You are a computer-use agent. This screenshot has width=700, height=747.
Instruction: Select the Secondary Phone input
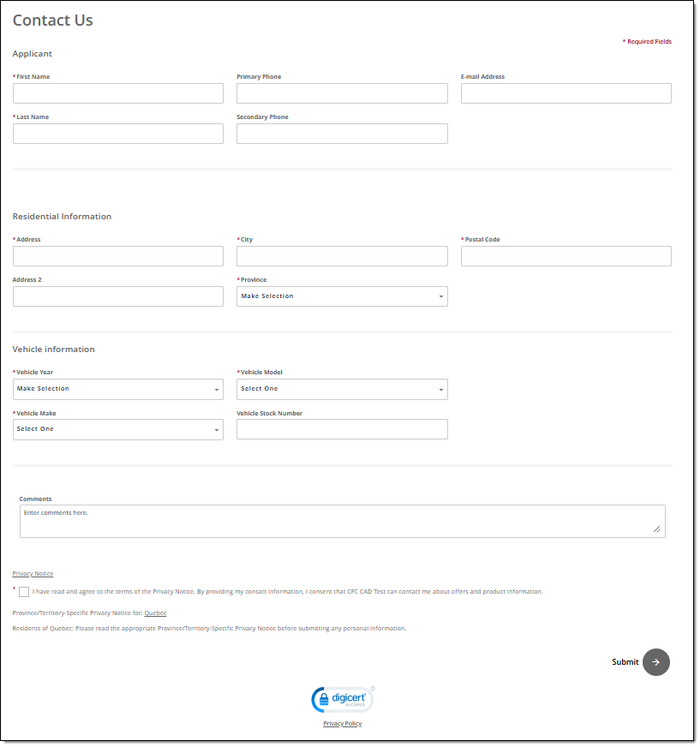pos(342,134)
